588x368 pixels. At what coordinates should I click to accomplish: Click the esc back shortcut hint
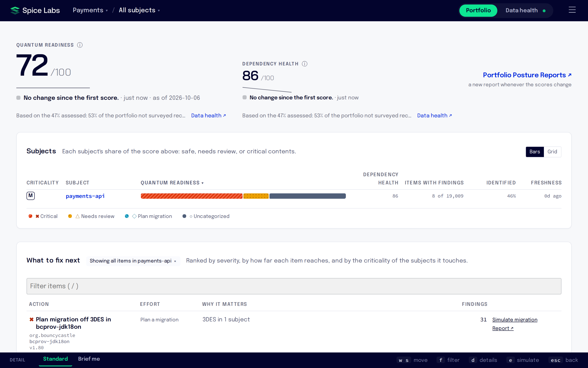point(563,360)
